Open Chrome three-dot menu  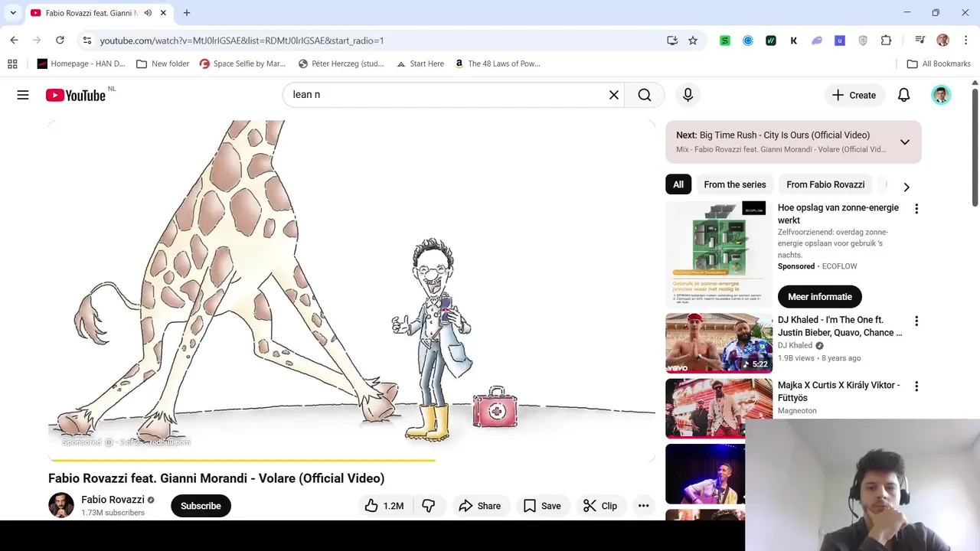[x=965, y=41]
